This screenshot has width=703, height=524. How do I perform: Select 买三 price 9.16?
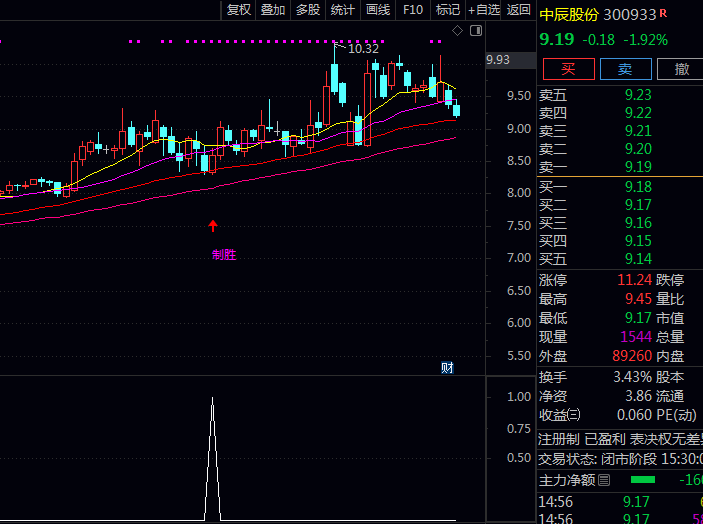[638, 223]
